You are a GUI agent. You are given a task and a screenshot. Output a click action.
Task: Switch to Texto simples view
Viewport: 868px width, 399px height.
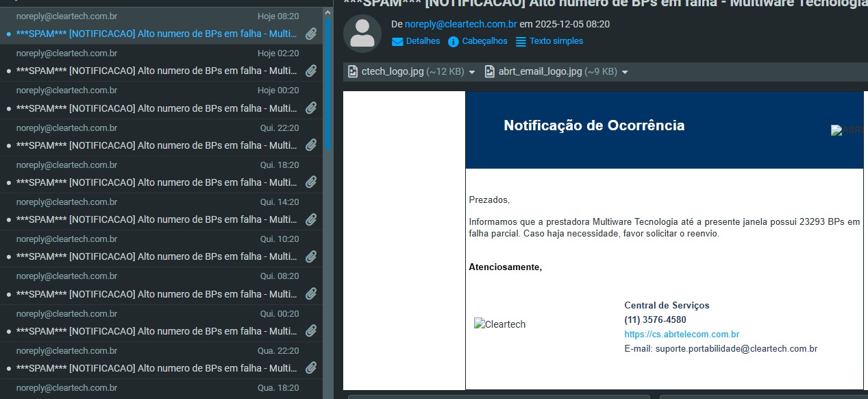[x=549, y=41]
